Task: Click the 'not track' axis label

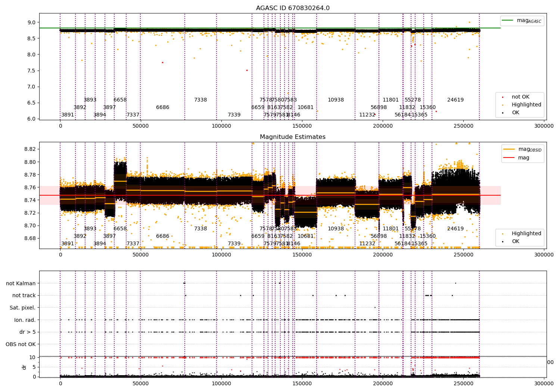Action: tap(24, 295)
